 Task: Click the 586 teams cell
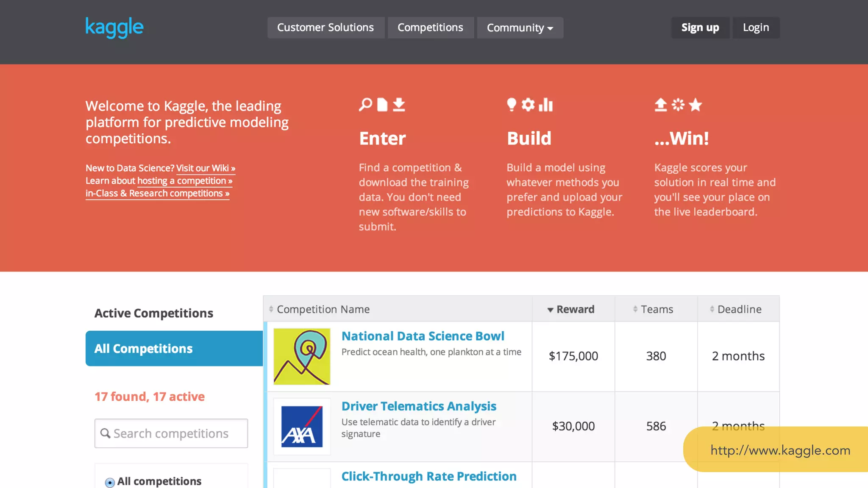pyautogui.click(x=656, y=426)
